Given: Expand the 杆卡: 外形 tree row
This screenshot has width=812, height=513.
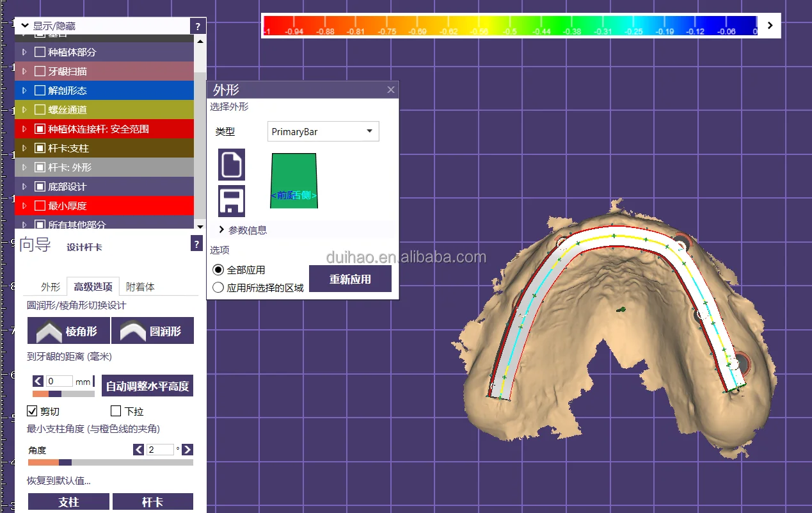Looking at the screenshot, I should (25, 167).
